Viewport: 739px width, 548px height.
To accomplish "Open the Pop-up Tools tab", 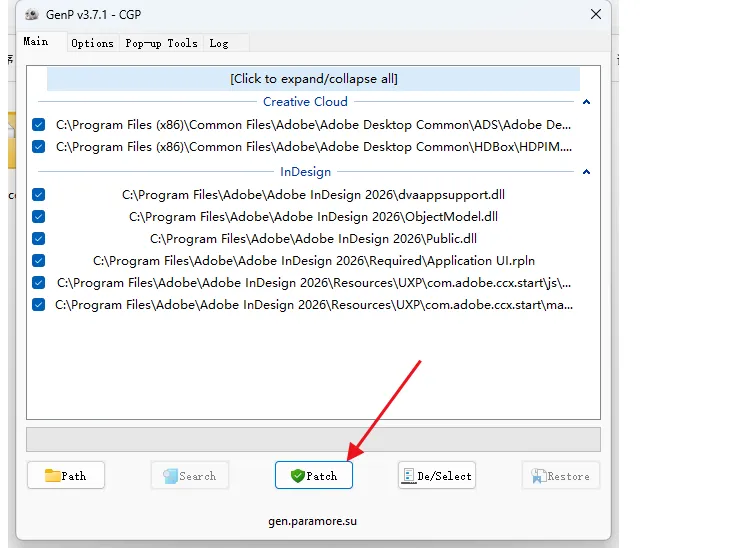I will click(x=161, y=43).
